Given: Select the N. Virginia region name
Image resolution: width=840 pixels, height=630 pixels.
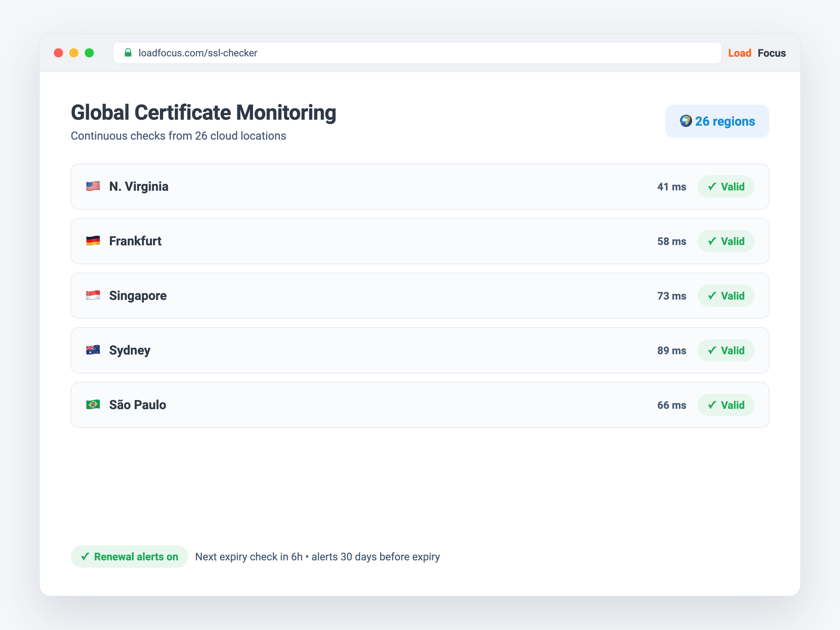Looking at the screenshot, I should (139, 187).
